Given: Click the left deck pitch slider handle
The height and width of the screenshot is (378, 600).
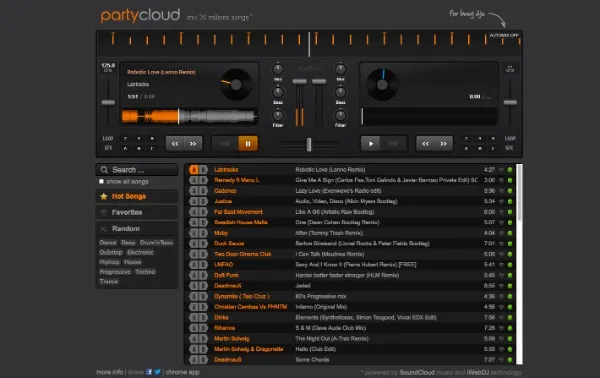Looking at the screenshot, I should pos(108,103).
